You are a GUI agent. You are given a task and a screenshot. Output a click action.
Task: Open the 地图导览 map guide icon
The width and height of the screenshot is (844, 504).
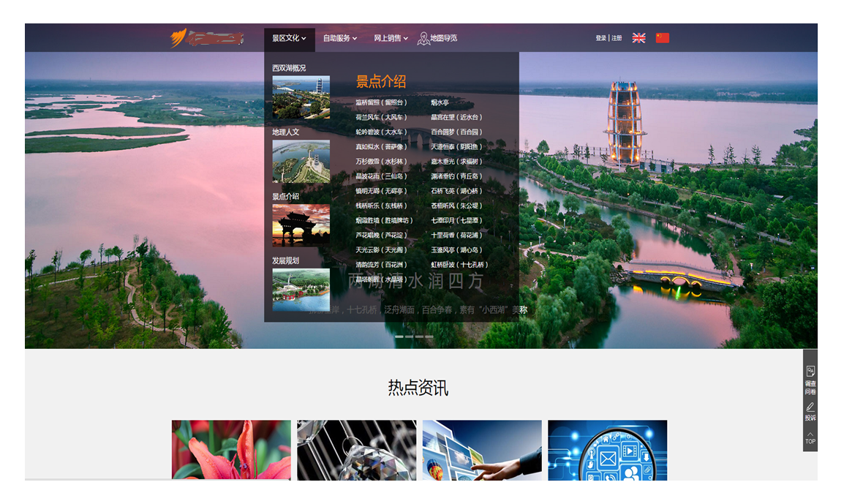coord(424,38)
